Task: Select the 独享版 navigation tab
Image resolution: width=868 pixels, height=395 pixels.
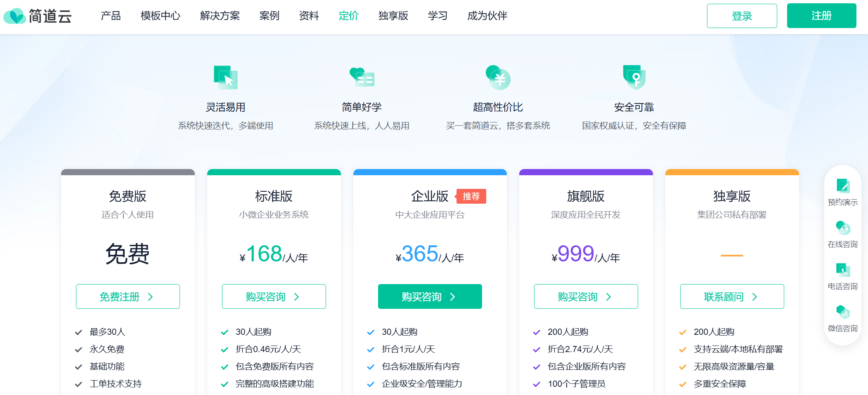Action: 393,16
